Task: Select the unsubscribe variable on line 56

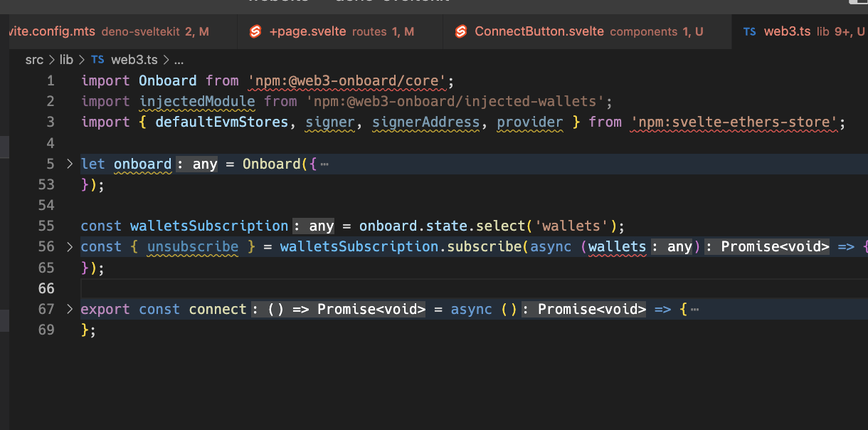Action: pos(192,246)
